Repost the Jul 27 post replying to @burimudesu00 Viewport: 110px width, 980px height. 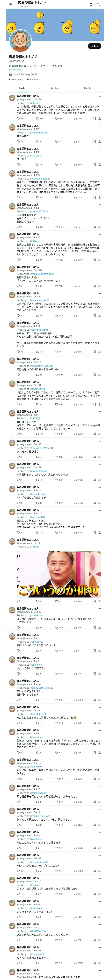[x=37, y=141]
